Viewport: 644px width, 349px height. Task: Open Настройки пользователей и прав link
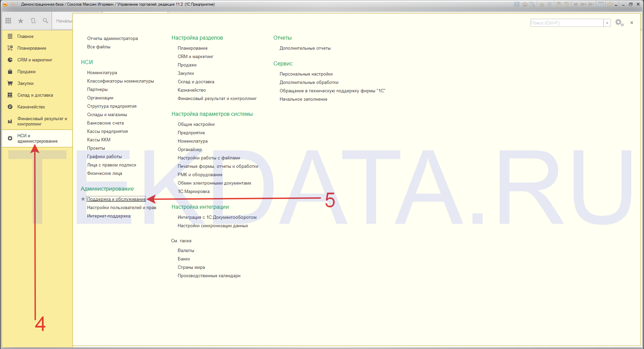(x=121, y=207)
